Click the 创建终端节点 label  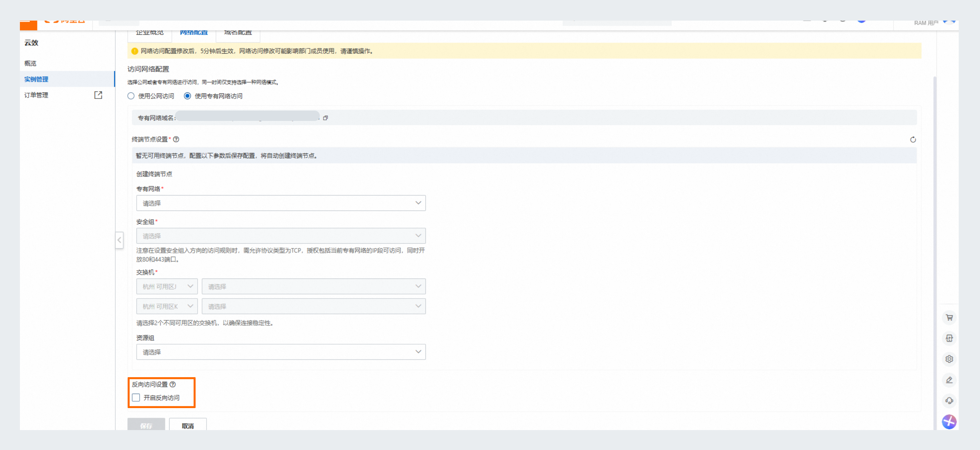coord(154,174)
